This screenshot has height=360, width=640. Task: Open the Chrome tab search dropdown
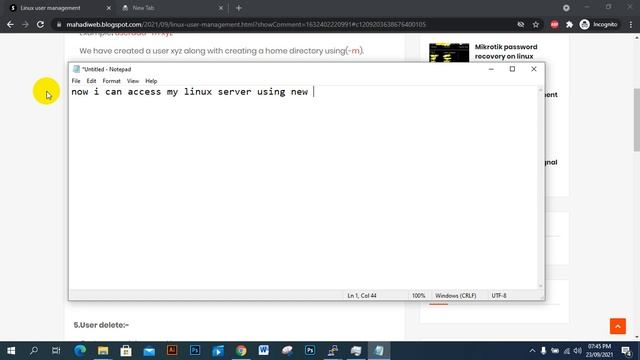[566, 8]
